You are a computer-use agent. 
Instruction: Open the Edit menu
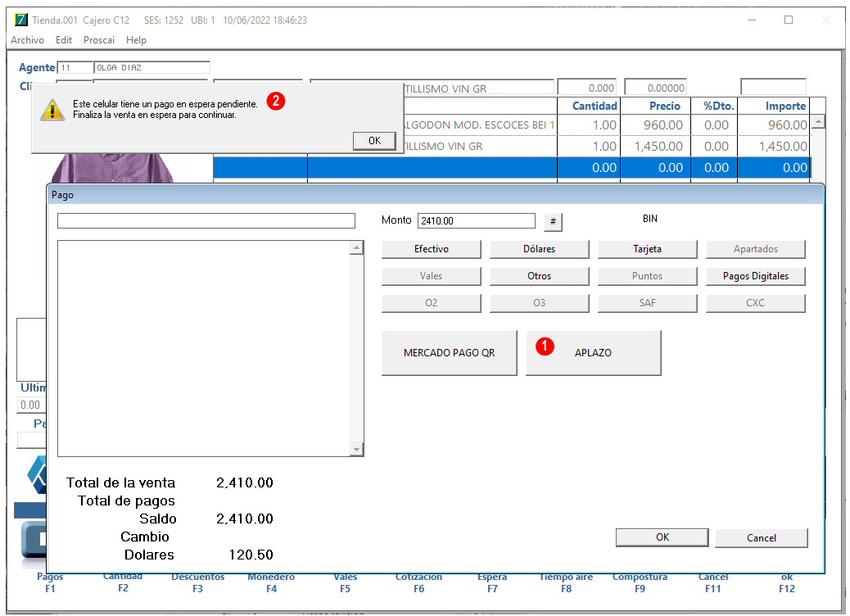(63, 40)
